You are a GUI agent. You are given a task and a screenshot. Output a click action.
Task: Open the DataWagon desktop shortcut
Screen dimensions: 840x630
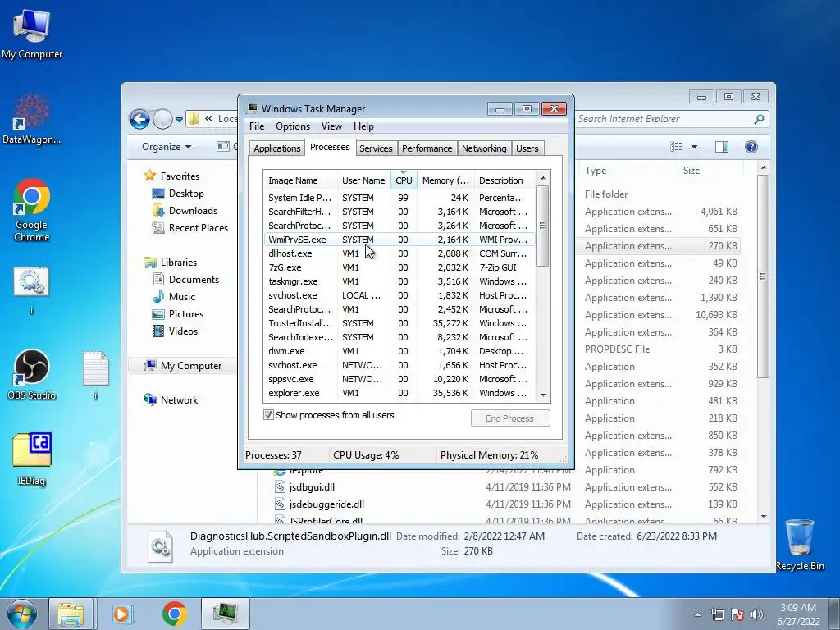click(x=32, y=118)
